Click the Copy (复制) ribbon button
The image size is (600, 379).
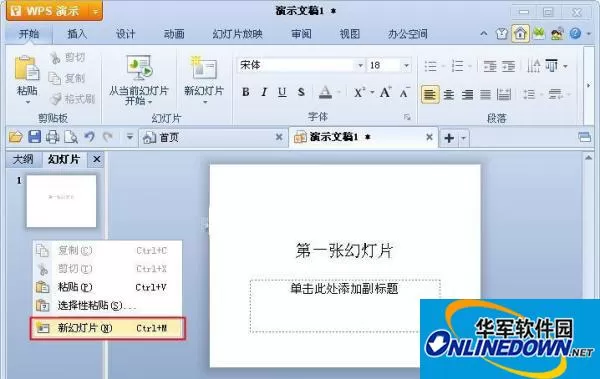[67, 78]
